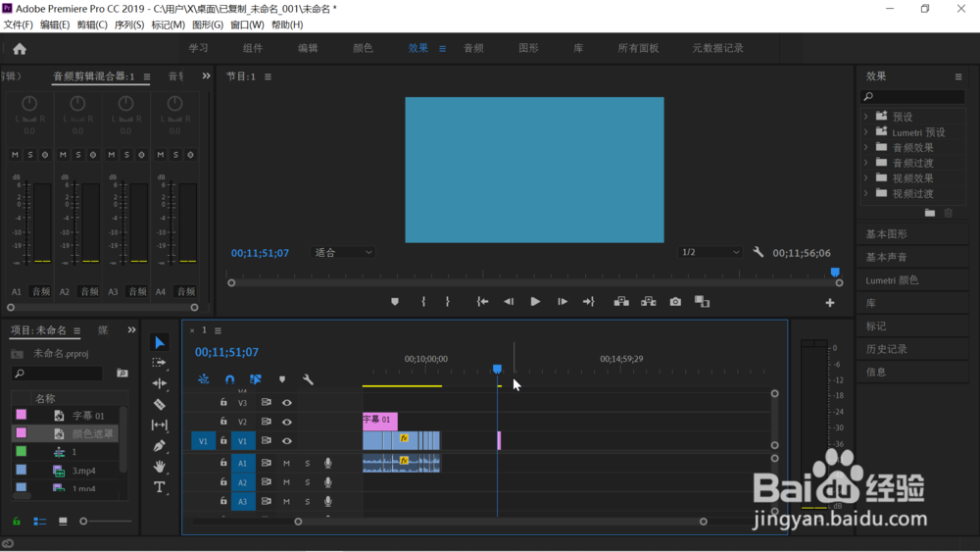This screenshot has height=552, width=980.
Task: Toggle timeline snap magnet
Action: pos(229,379)
